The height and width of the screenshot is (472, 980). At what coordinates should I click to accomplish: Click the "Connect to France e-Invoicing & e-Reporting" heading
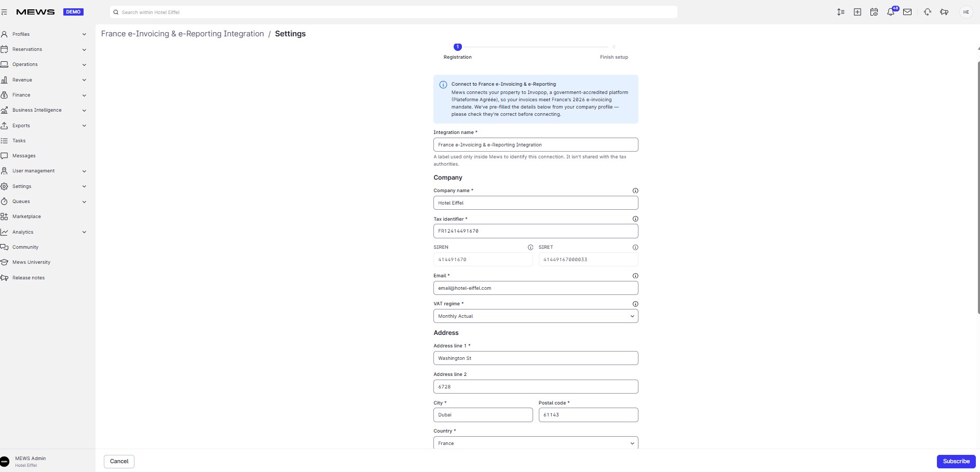point(503,84)
